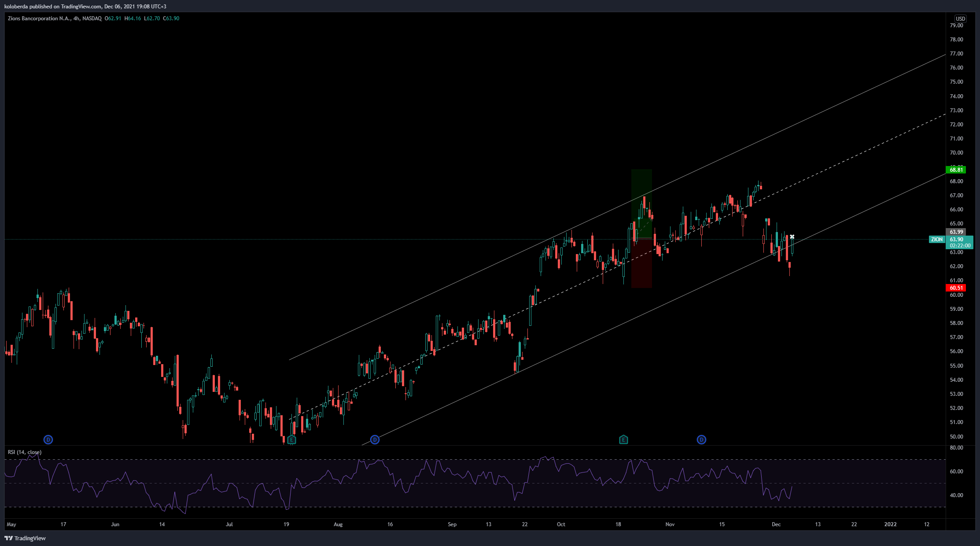Click the Aug label on time axis

pos(338,524)
